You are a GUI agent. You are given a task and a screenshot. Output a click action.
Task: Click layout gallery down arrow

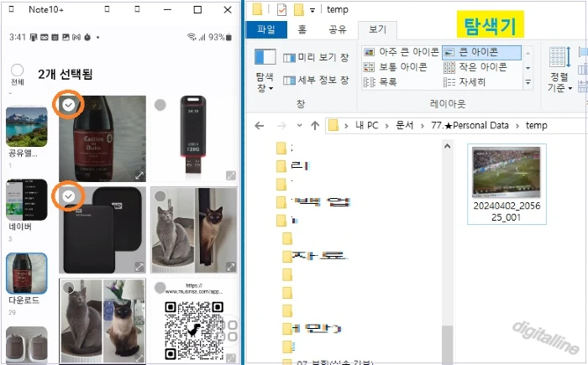(x=528, y=68)
